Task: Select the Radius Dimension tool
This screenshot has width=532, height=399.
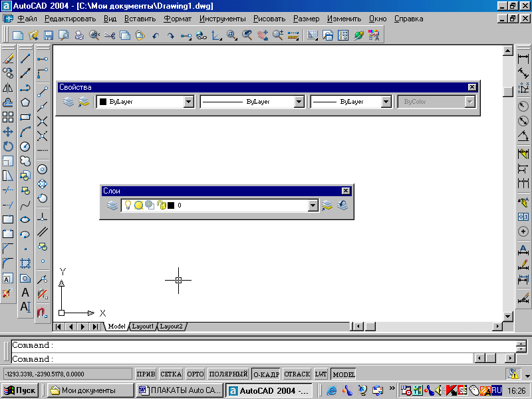Action: (x=523, y=106)
